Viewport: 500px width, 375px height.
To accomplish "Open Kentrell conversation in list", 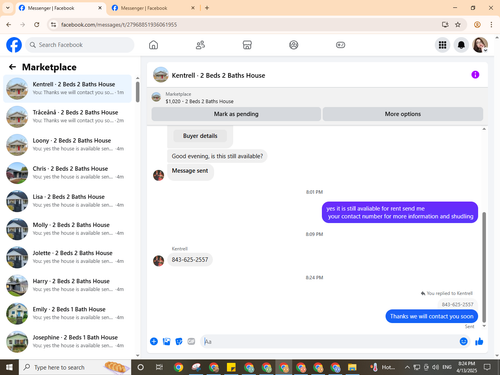I will 67,88.
